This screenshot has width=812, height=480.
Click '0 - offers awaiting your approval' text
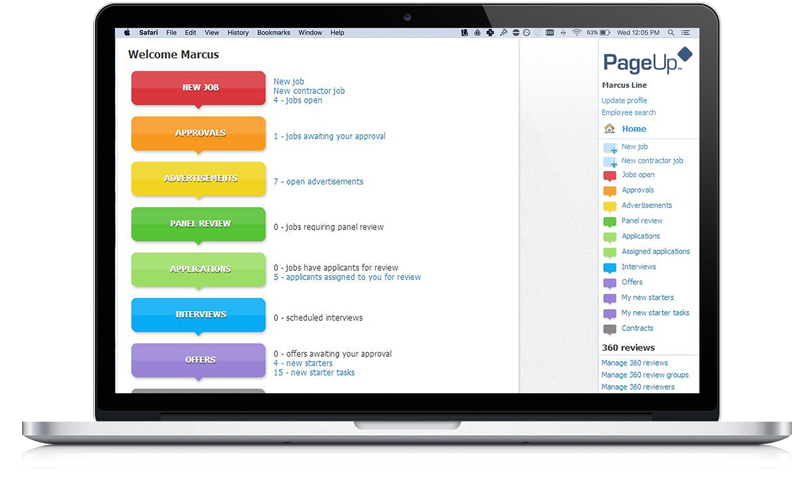(x=332, y=354)
